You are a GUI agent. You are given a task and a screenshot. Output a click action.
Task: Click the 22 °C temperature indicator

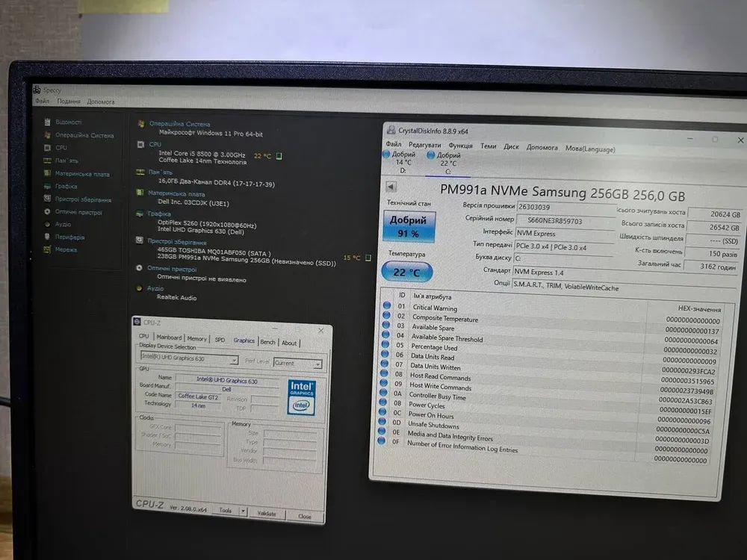pos(407,273)
